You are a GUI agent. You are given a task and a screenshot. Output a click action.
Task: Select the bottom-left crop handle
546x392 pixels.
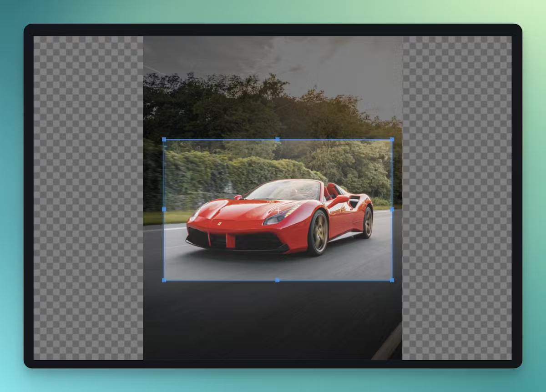[164, 280]
